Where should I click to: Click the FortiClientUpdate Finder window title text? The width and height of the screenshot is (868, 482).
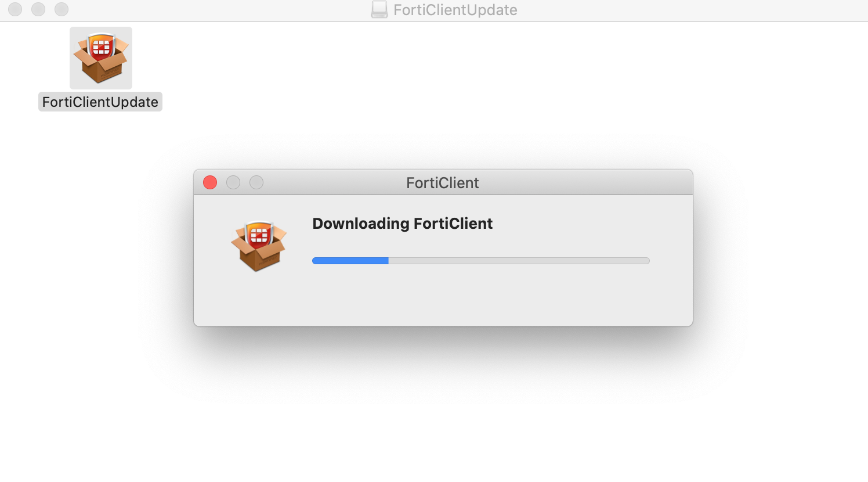455,10
